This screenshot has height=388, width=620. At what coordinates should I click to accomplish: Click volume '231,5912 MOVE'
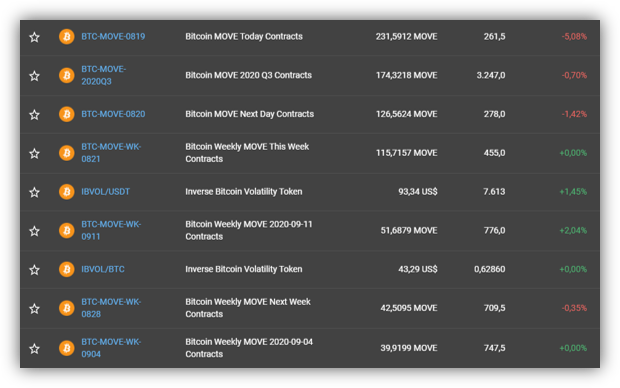click(406, 36)
